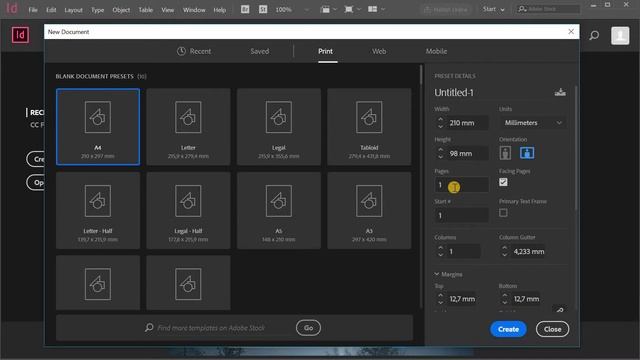Select the Legal document preset
The image size is (640, 360).
point(279,127)
